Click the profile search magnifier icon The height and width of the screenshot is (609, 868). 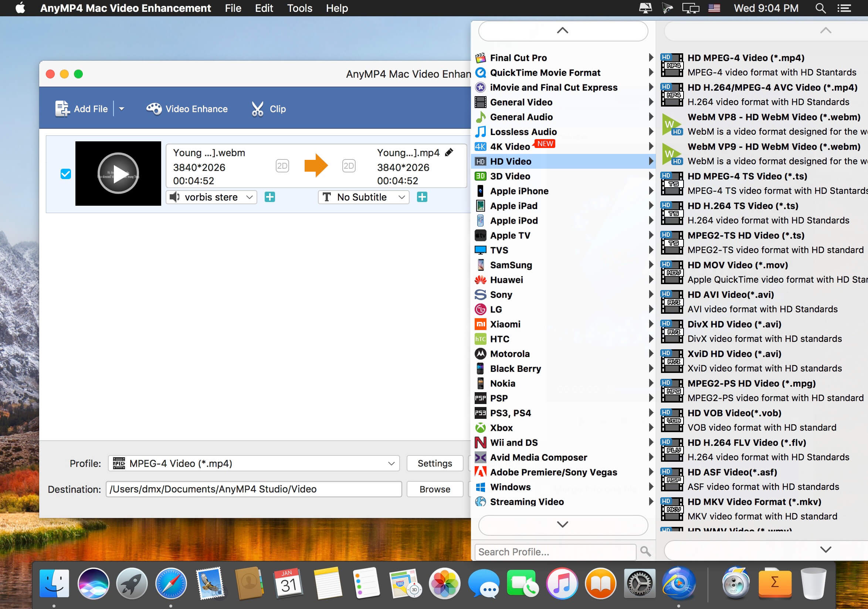[645, 552]
